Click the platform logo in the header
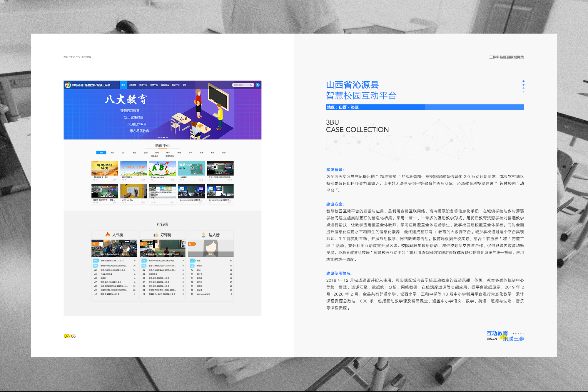This screenshot has width=588, height=392. pyautogui.click(x=68, y=85)
